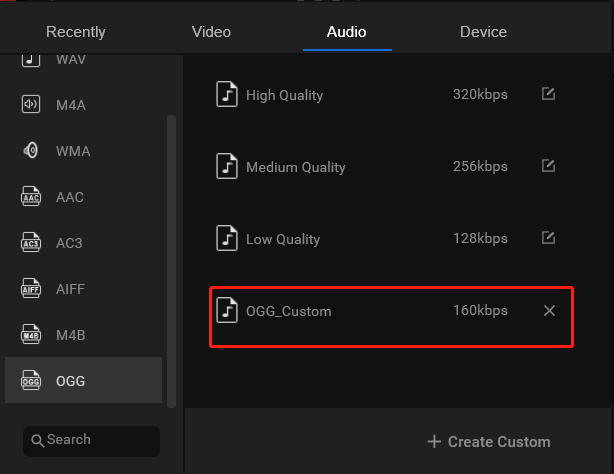Select the OGG format in sidebar

(83, 380)
